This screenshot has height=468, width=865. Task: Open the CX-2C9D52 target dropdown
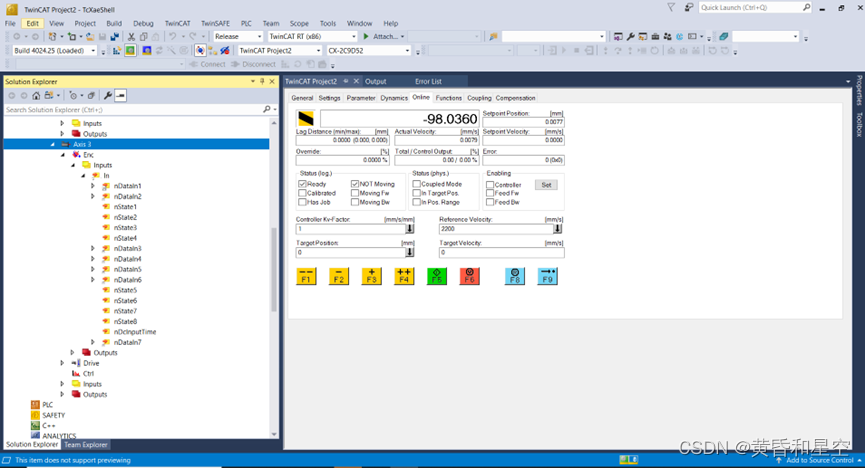click(x=369, y=50)
